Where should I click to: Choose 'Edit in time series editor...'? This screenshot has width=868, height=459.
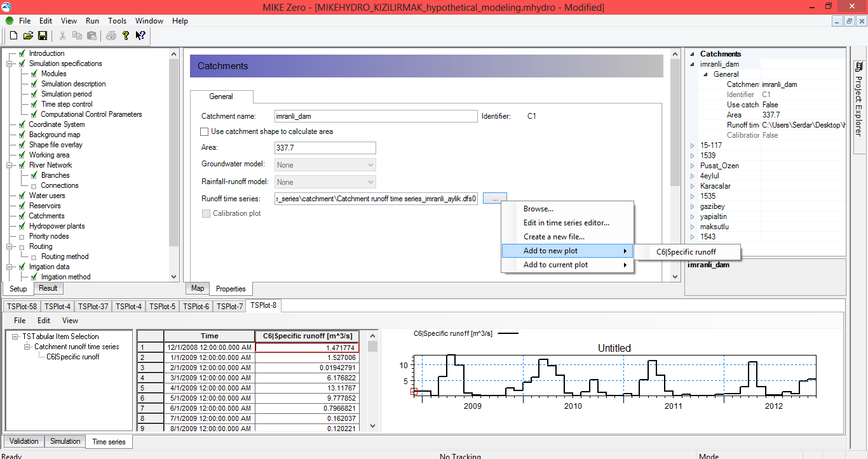point(567,223)
